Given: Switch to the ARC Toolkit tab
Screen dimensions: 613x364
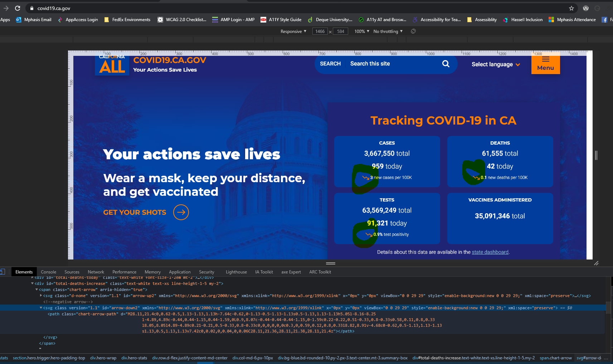Looking at the screenshot, I should [320, 272].
